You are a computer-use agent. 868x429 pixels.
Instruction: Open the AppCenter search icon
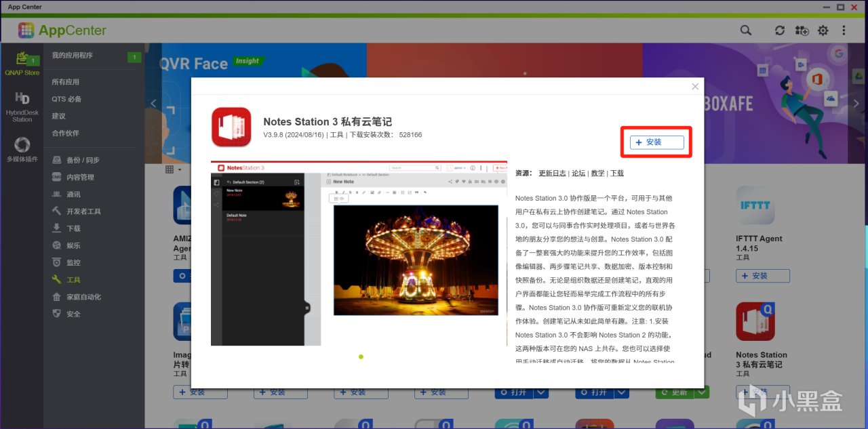tap(746, 30)
